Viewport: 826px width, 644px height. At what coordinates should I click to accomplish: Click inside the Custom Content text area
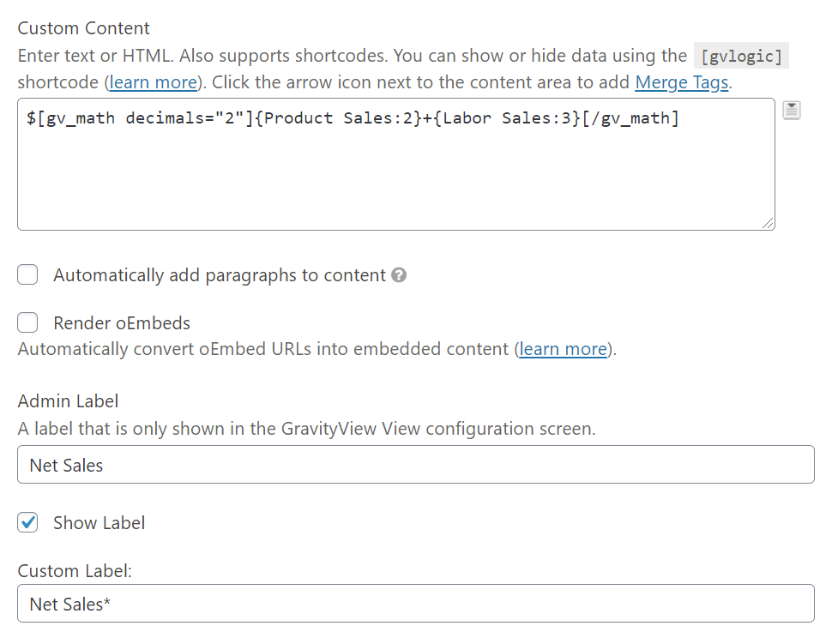[x=395, y=172]
